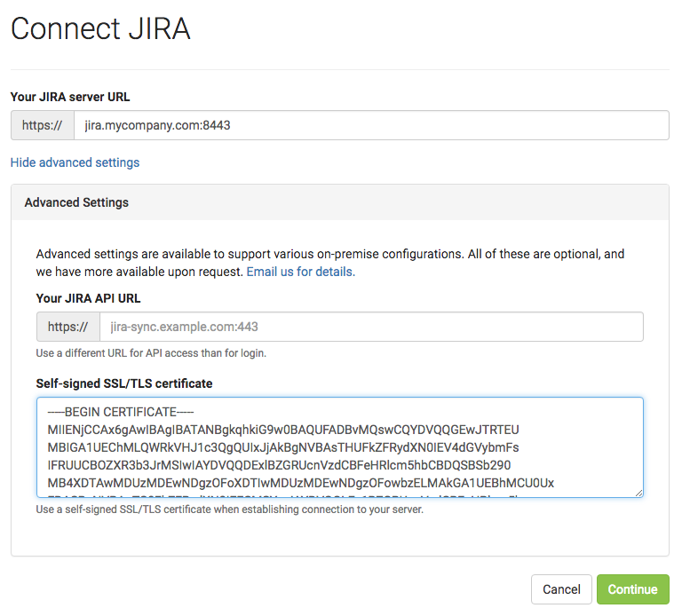Focus the JIRA API URL input field
The image size is (682, 616).
(x=371, y=327)
